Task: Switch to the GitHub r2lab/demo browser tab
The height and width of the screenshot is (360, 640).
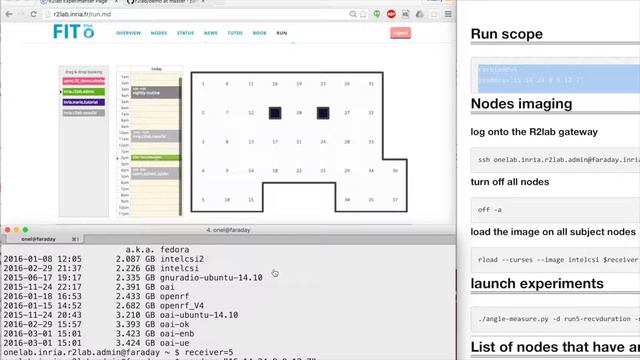Action: [165, 2]
